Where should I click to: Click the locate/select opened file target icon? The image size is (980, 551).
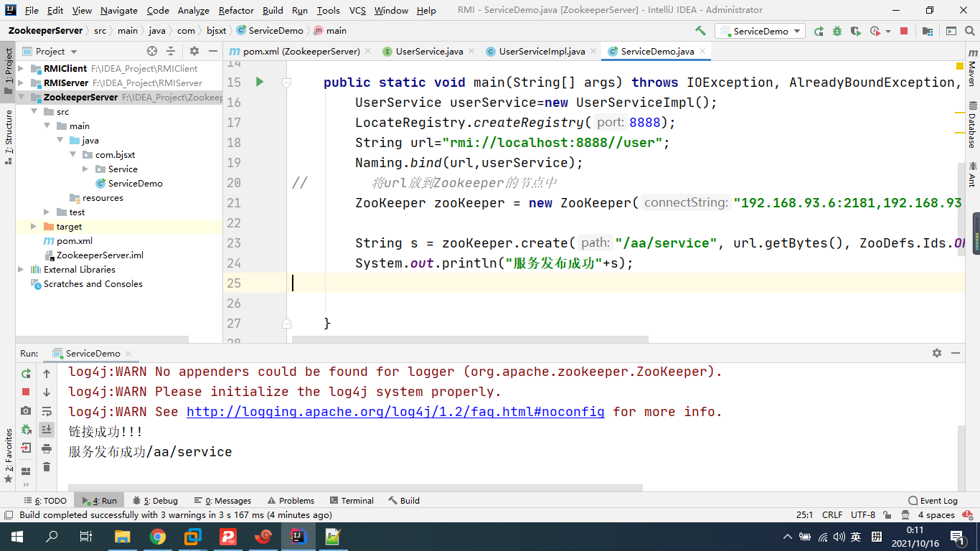click(x=152, y=51)
